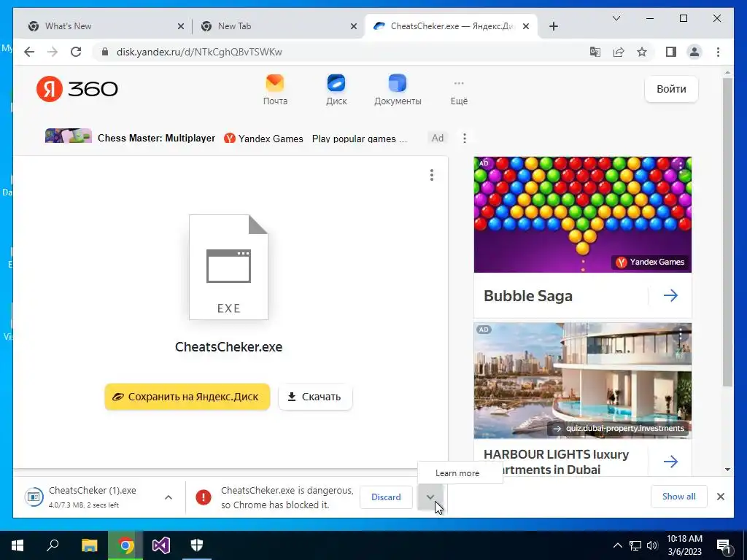
Task: Close the What's New tab
Action: click(x=181, y=26)
